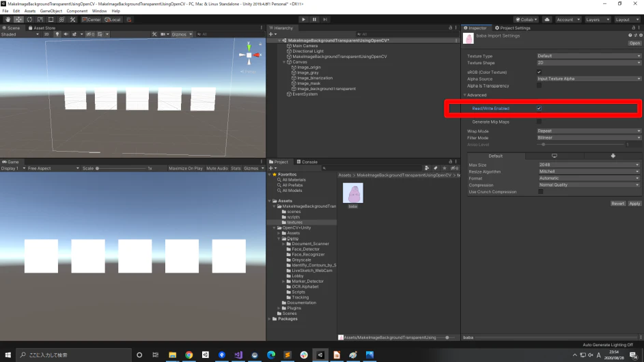Switch to the Console tab
644x362 pixels.
pos(307,162)
